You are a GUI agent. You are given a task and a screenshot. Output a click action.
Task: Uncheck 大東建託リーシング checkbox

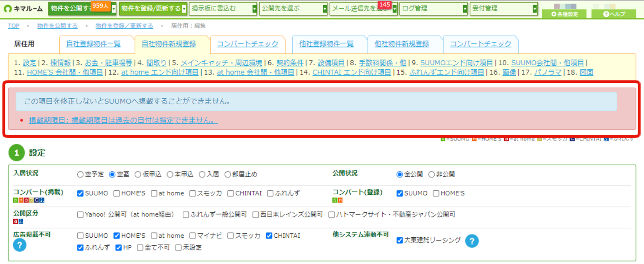coord(400,241)
